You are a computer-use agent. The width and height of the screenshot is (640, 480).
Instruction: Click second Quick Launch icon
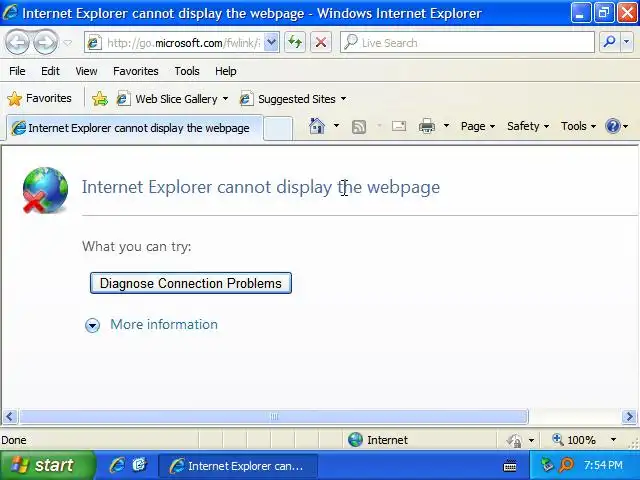[139, 465]
